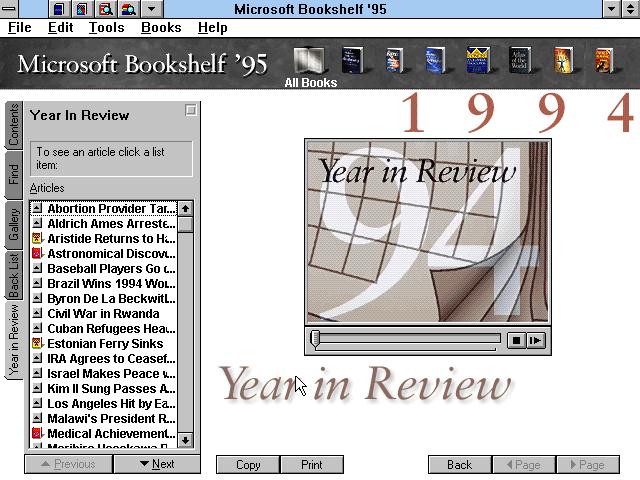Image resolution: width=640 pixels, height=480 pixels.
Task: Click the articles list scroll up arrow
Action: tap(185, 209)
